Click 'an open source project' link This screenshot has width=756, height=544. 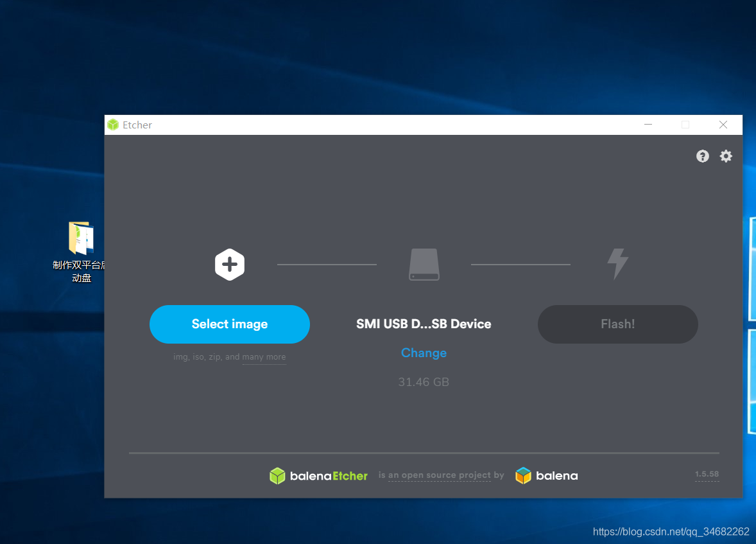point(439,475)
